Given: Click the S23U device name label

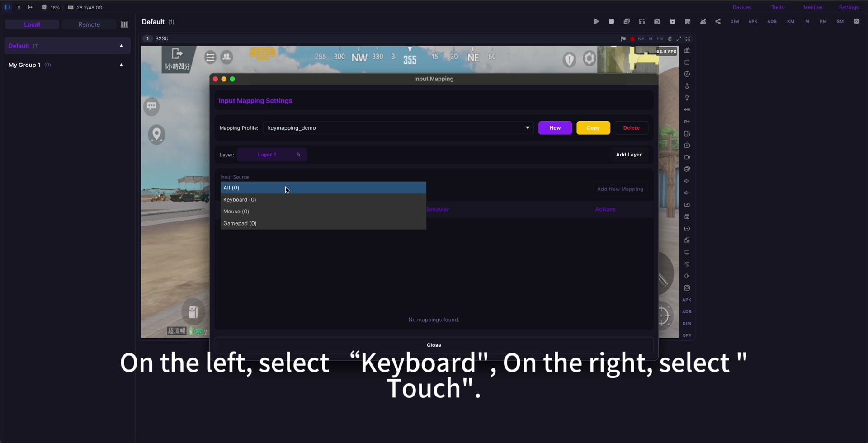Looking at the screenshot, I should coord(162,39).
